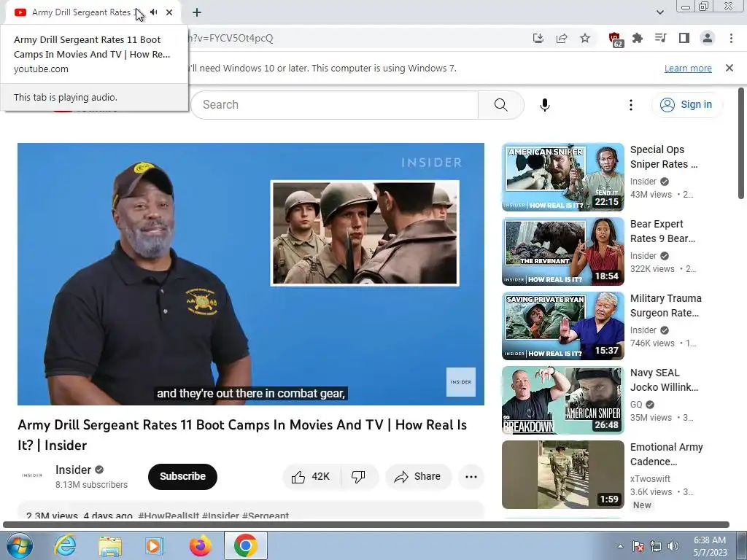Open the Bear Expert Rates 9 Bear title

(662, 231)
